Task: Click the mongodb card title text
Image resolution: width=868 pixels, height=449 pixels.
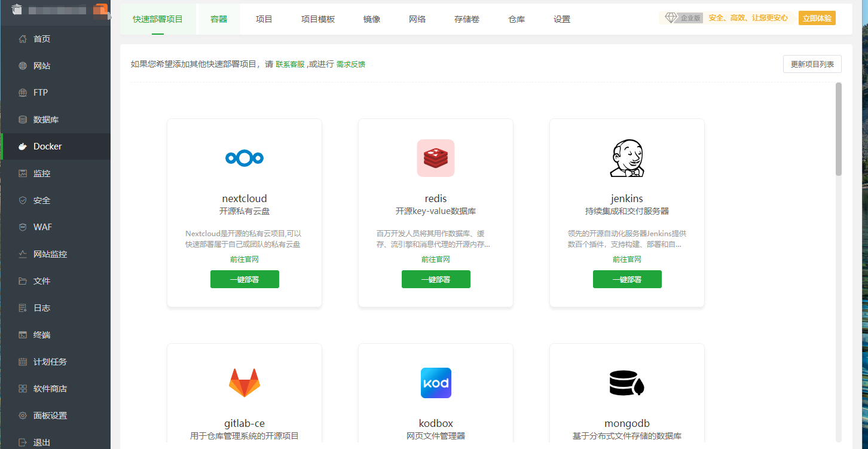Action: point(627,423)
